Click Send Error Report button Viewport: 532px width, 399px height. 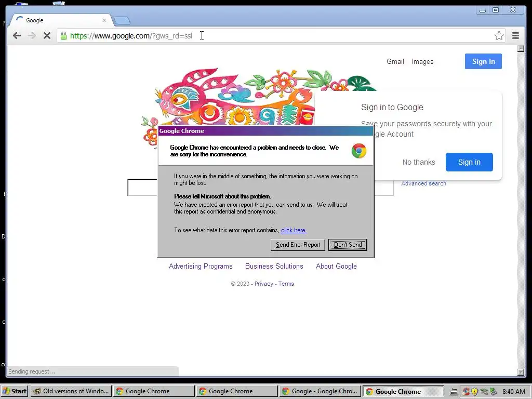click(x=298, y=245)
